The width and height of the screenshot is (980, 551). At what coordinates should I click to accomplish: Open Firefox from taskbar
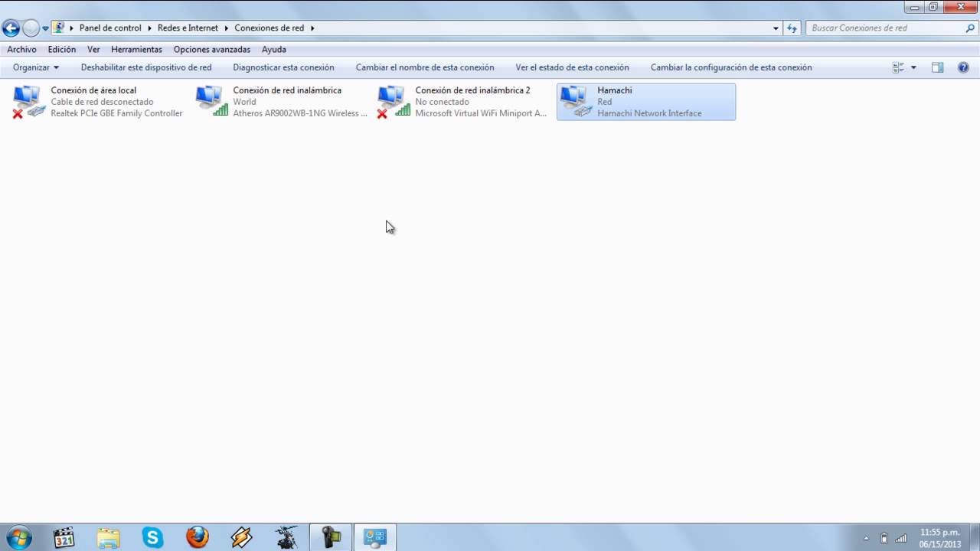(x=198, y=537)
